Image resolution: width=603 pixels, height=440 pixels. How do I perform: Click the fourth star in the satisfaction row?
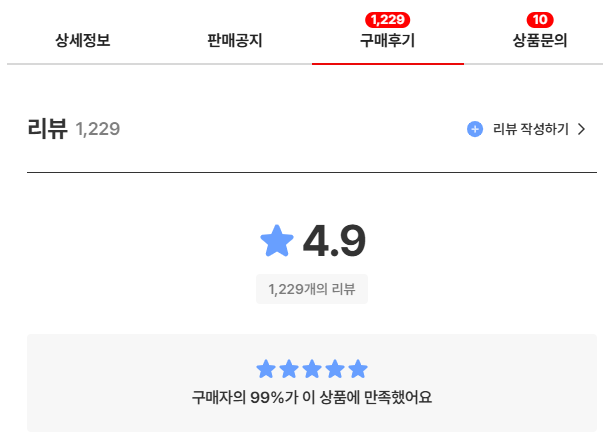(x=335, y=369)
